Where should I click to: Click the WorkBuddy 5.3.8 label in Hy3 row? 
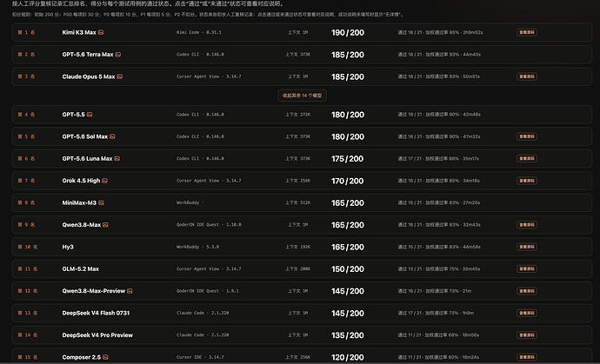click(197, 247)
